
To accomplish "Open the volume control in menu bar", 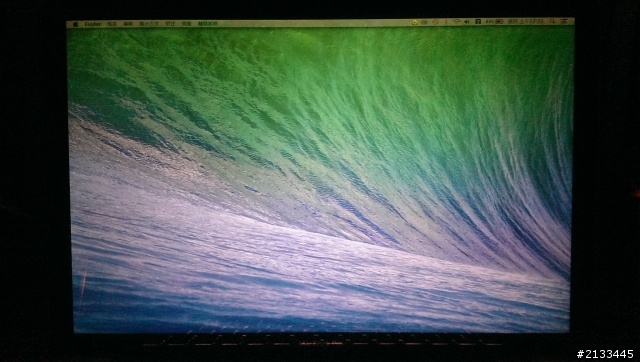I will [x=467, y=22].
